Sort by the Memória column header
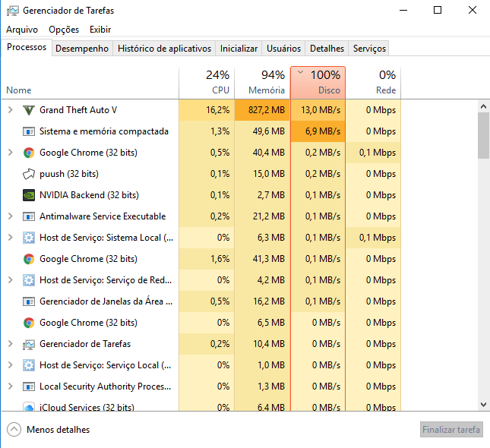This screenshot has height=448, width=490. [x=262, y=83]
